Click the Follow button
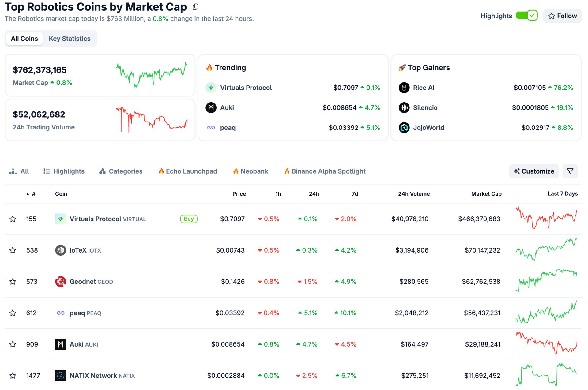588x390 pixels. [x=562, y=16]
